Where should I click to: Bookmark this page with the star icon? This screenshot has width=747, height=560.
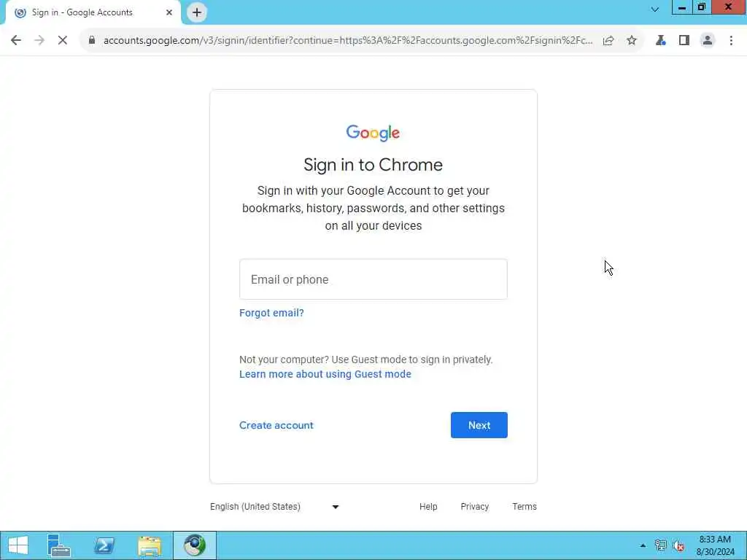(x=632, y=41)
